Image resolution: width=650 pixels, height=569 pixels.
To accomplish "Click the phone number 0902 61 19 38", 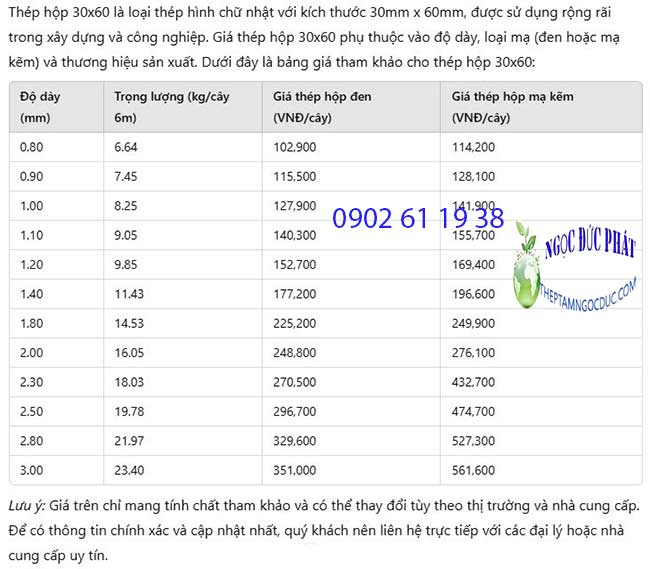I will tap(418, 218).
